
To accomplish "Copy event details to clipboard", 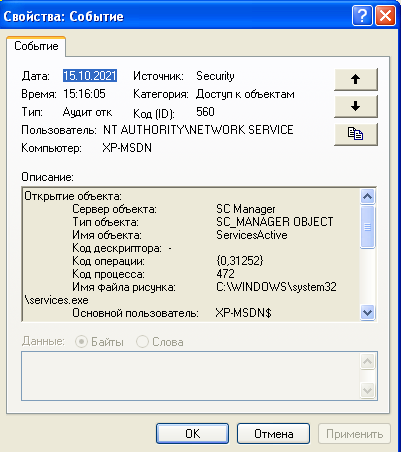I will click(356, 134).
